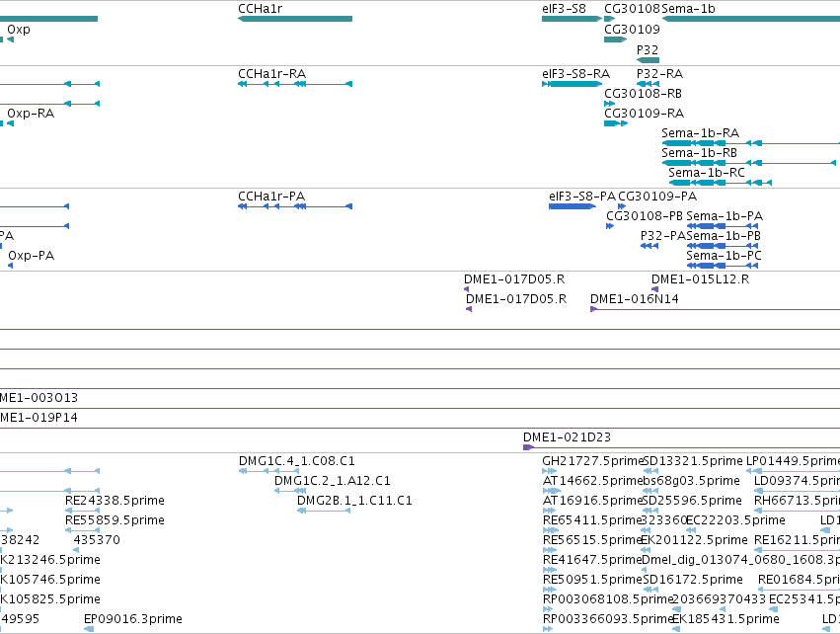Open the CG30108-PB protein feature
Viewport: 840px width, 634px height.
pos(610,226)
